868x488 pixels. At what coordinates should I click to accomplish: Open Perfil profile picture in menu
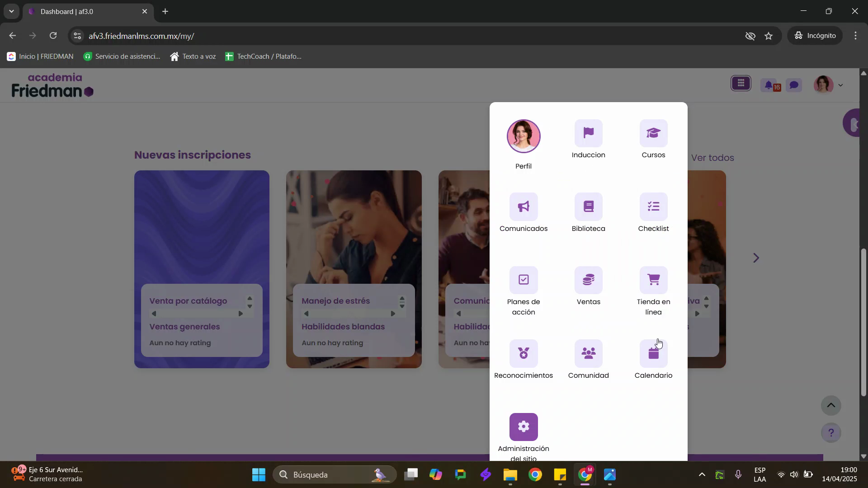pyautogui.click(x=523, y=136)
